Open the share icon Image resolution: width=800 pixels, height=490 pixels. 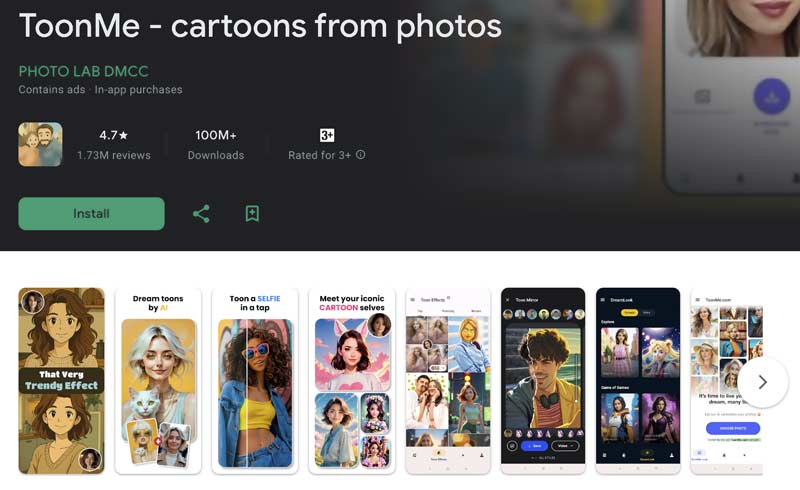pos(201,214)
